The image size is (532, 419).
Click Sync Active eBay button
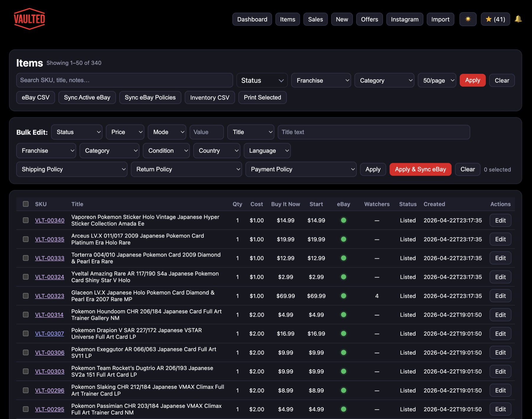[87, 98]
